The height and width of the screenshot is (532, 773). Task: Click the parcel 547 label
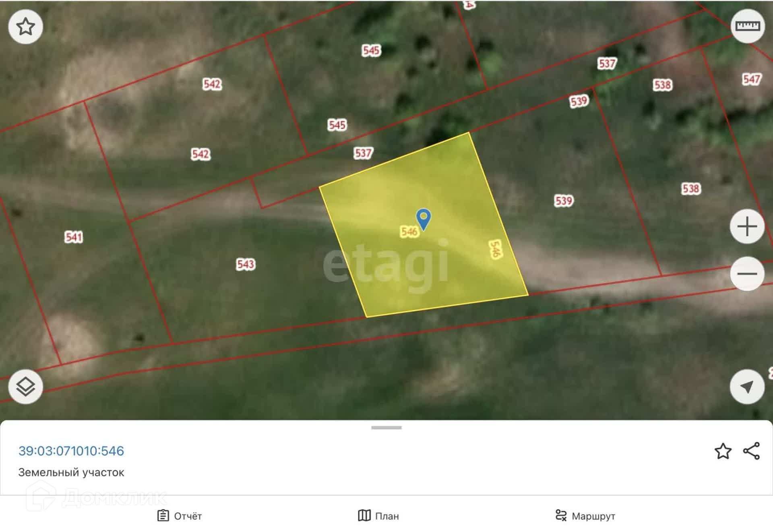(x=751, y=79)
